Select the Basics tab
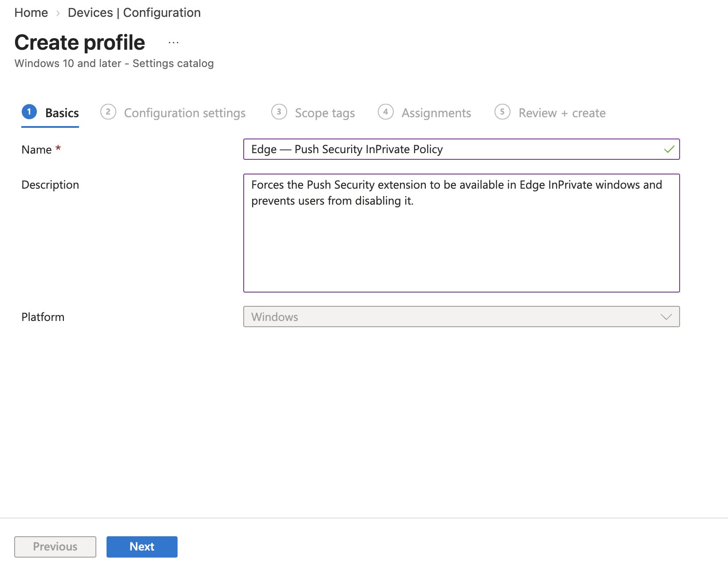The image size is (728, 570). point(50,113)
